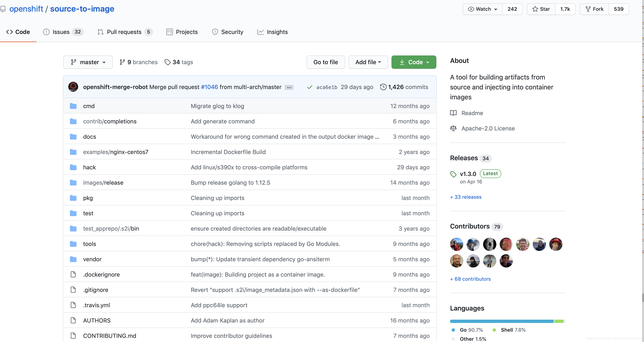Open the Add file dropdown

tap(368, 62)
